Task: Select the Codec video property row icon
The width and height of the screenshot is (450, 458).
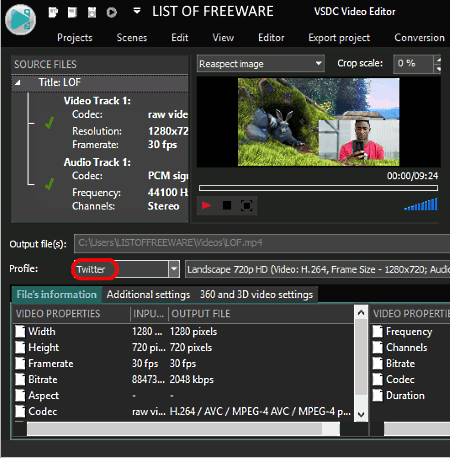Action: (x=20, y=411)
